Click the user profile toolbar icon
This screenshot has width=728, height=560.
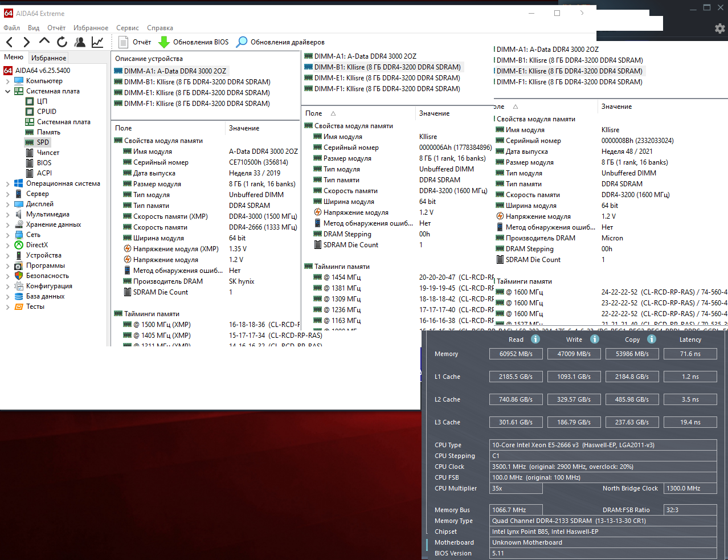coord(80,42)
